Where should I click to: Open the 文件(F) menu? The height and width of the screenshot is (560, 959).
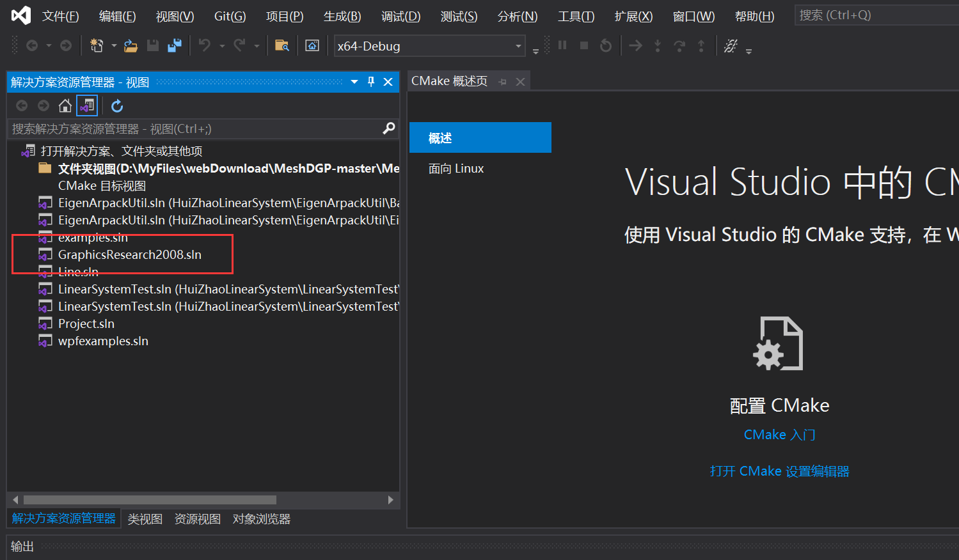60,16
